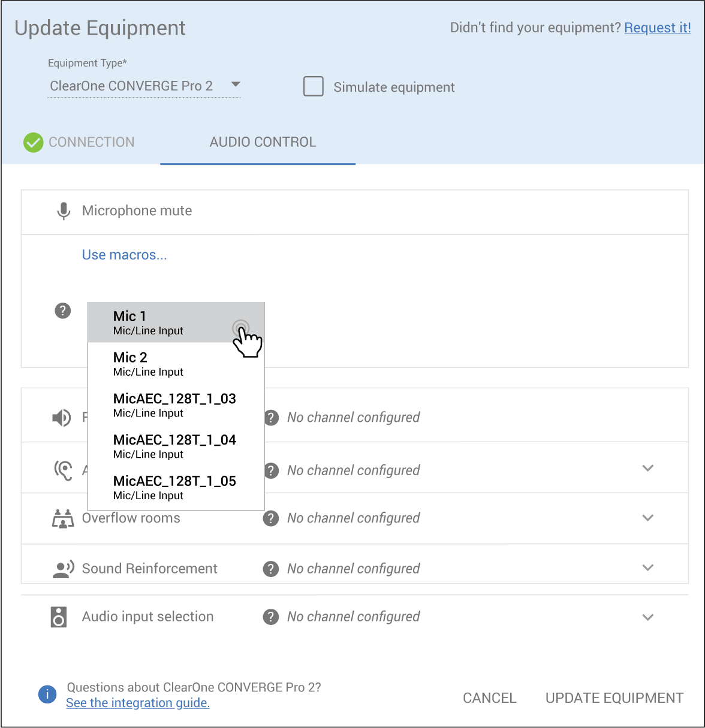Click the blue info icon at bottom

pyautogui.click(x=47, y=694)
